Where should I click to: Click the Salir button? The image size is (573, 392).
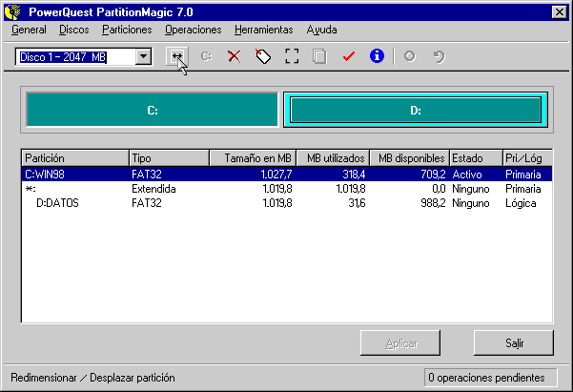(x=514, y=343)
